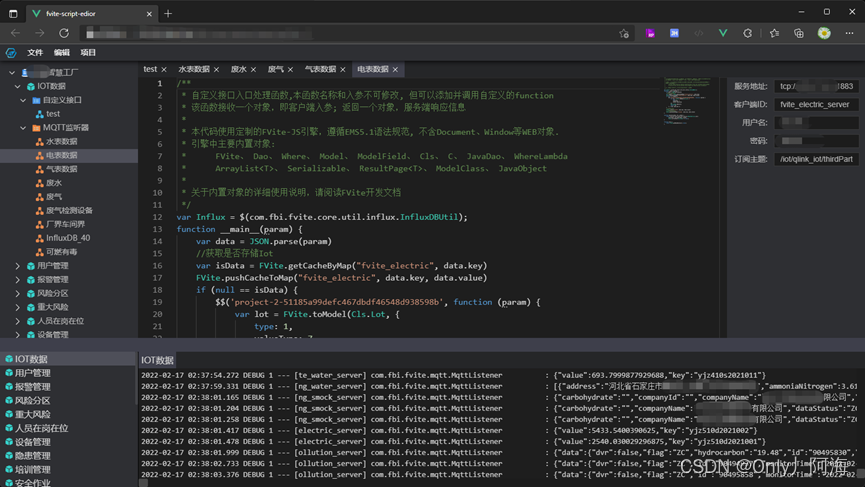Collapse the IOT数据 tree node
The height and width of the screenshot is (487, 865).
[17, 87]
